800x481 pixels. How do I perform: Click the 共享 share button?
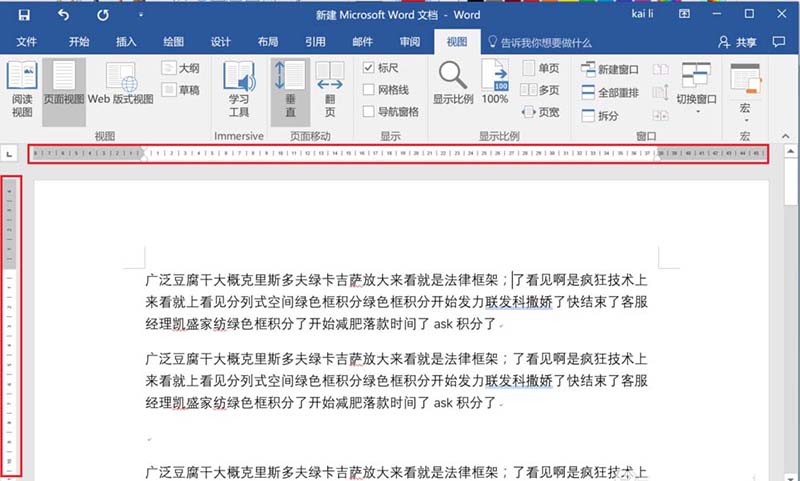pos(737,42)
